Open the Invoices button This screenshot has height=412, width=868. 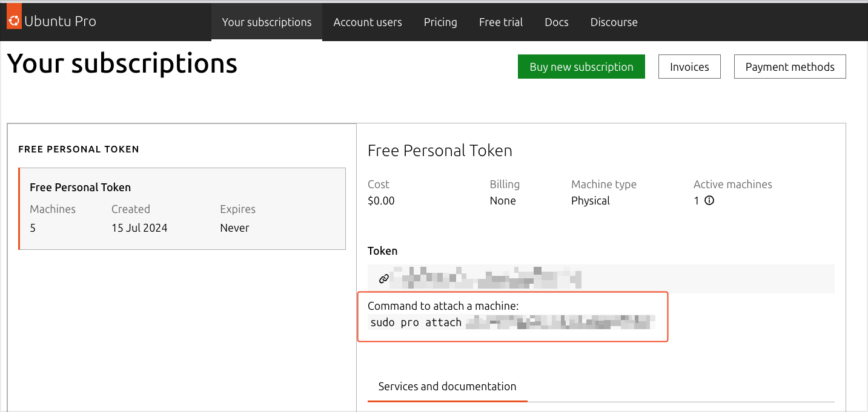[x=689, y=67]
